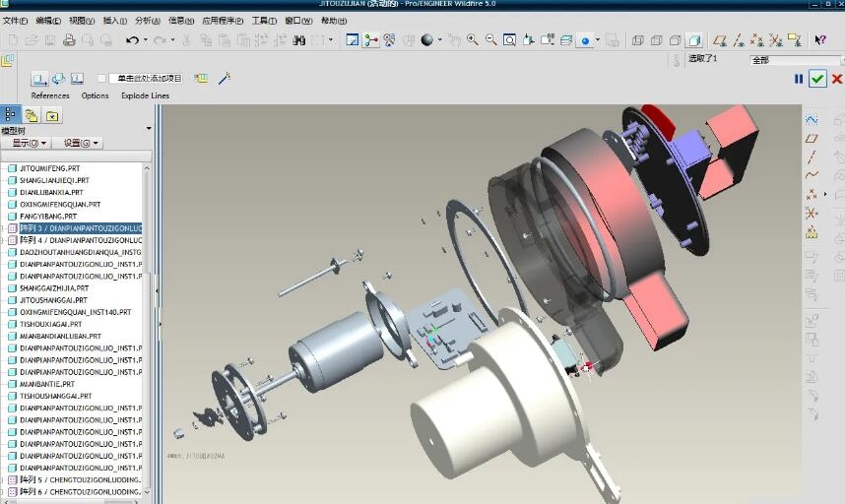Click the Refit view icon
The image size is (845, 504).
coord(509,39)
